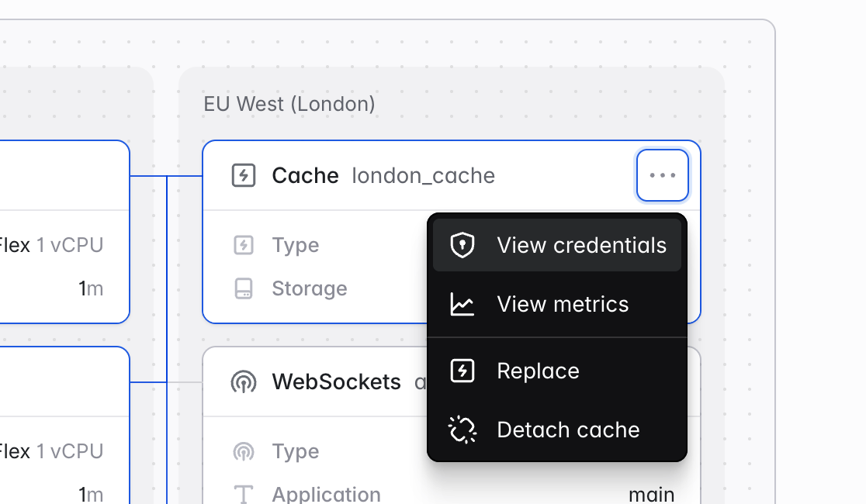This screenshot has height=504, width=866.
Task: Select Replace in the cache menu
Action: pos(556,371)
